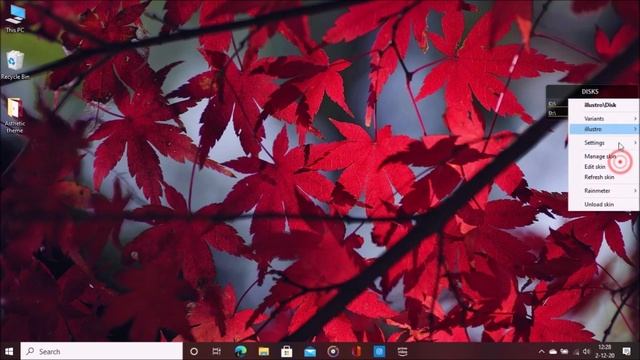Choose Refresh skin from context menu
The width and height of the screenshot is (640, 360).
point(604,177)
